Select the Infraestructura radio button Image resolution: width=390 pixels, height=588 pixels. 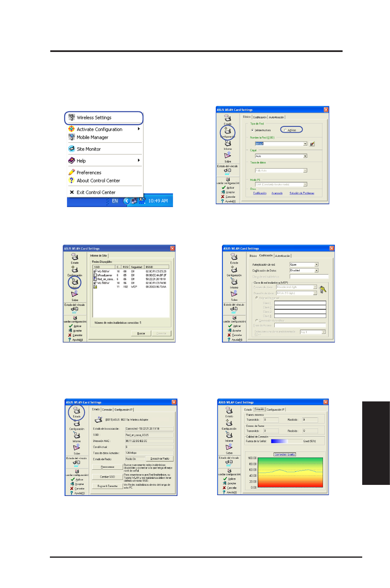click(x=253, y=130)
